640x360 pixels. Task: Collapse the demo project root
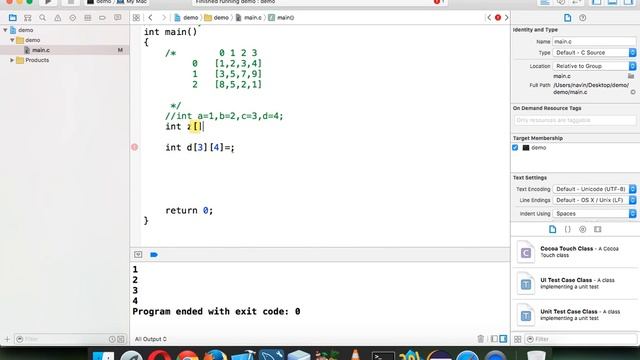pyautogui.click(x=5, y=30)
